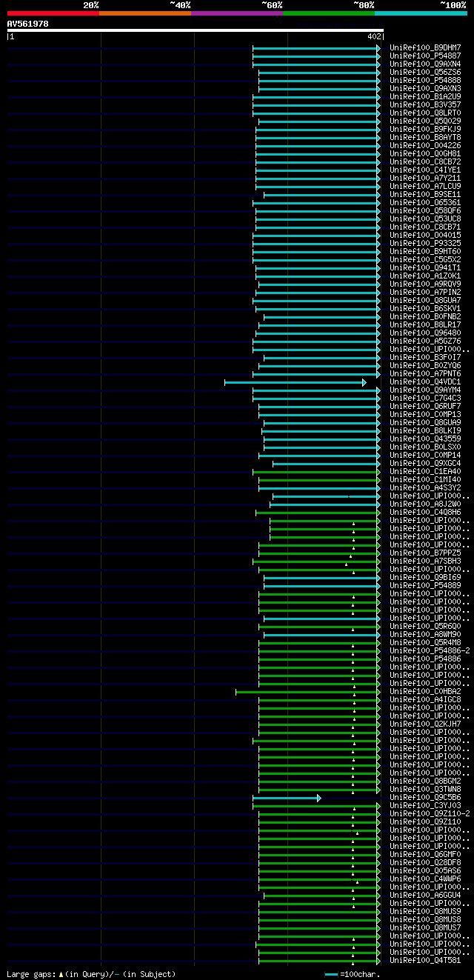The height and width of the screenshot is (980, 474).
Task: Click label UniRef100_A5GZ76
Action: (x=425, y=341)
